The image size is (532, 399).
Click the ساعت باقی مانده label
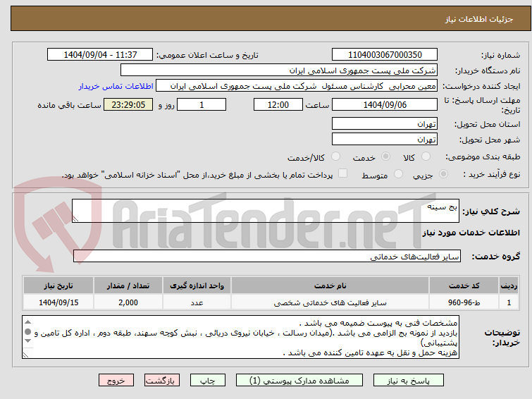pyautogui.click(x=69, y=105)
